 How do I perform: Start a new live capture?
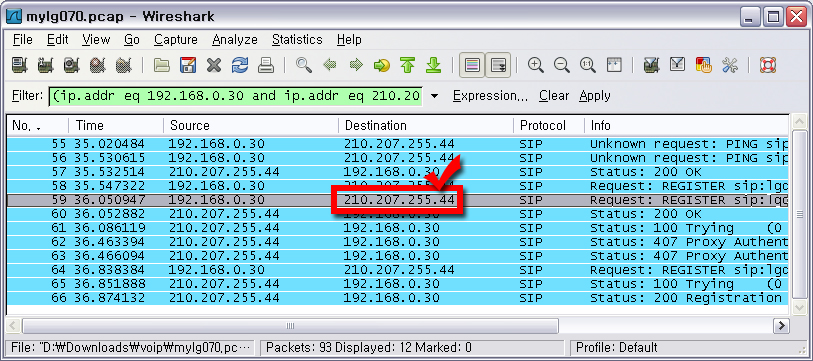(72, 65)
